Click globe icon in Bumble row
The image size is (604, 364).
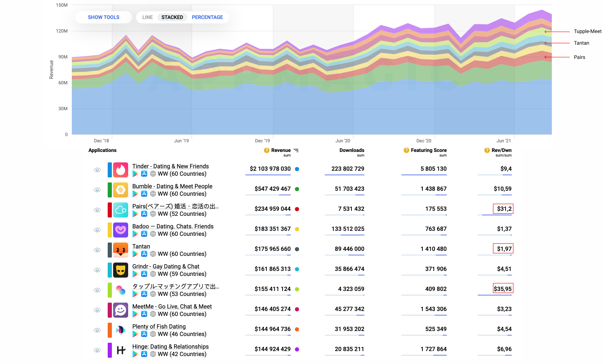[x=153, y=194]
